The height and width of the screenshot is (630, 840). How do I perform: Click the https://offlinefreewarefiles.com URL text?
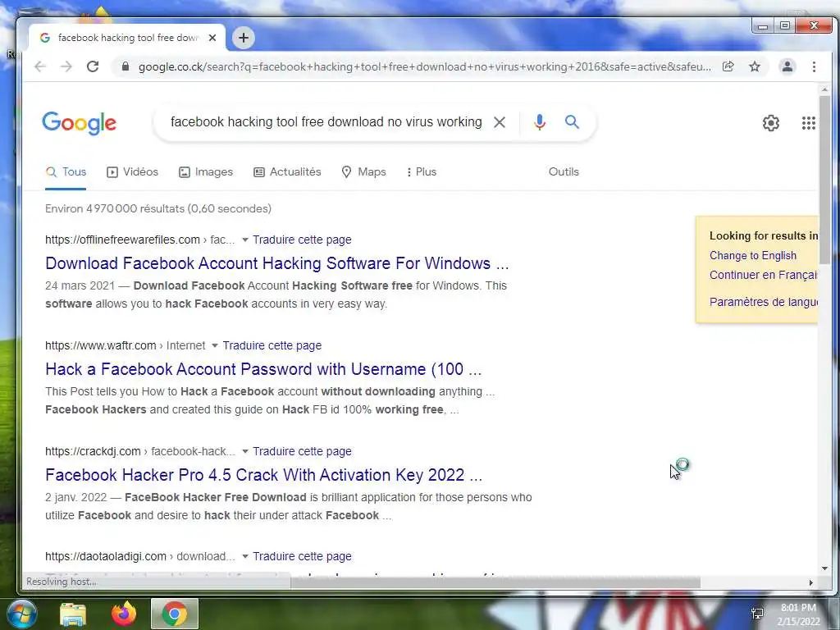pyautogui.click(x=122, y=240)
